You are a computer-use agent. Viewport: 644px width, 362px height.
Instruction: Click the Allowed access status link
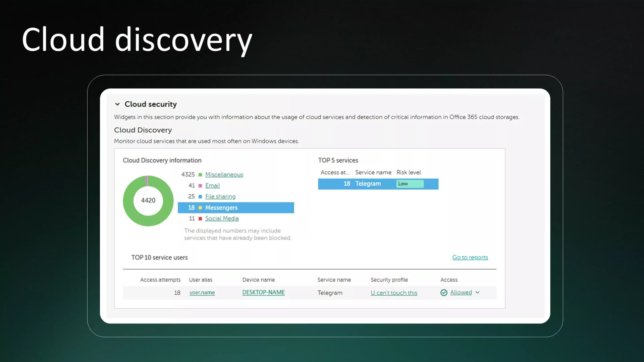coord(461,292)
